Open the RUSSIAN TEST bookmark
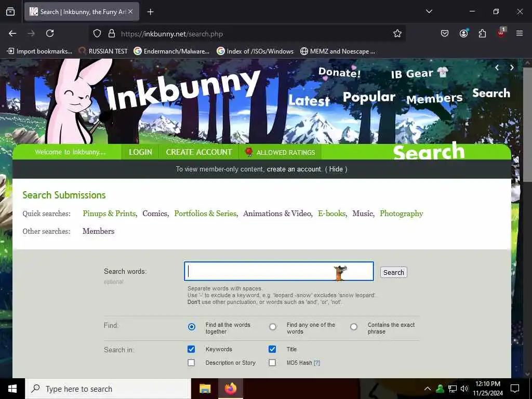532x399 pixels. [103, 51]
